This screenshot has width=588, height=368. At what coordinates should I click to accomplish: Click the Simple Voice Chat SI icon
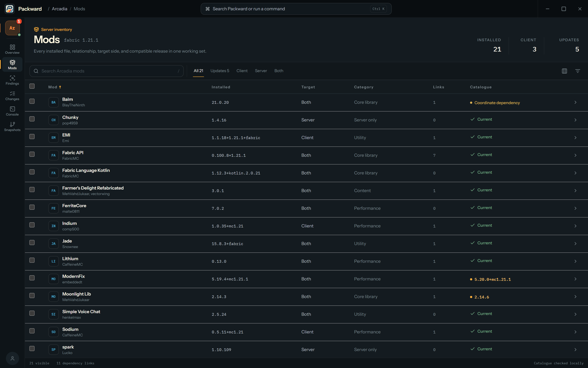[53, 314]
